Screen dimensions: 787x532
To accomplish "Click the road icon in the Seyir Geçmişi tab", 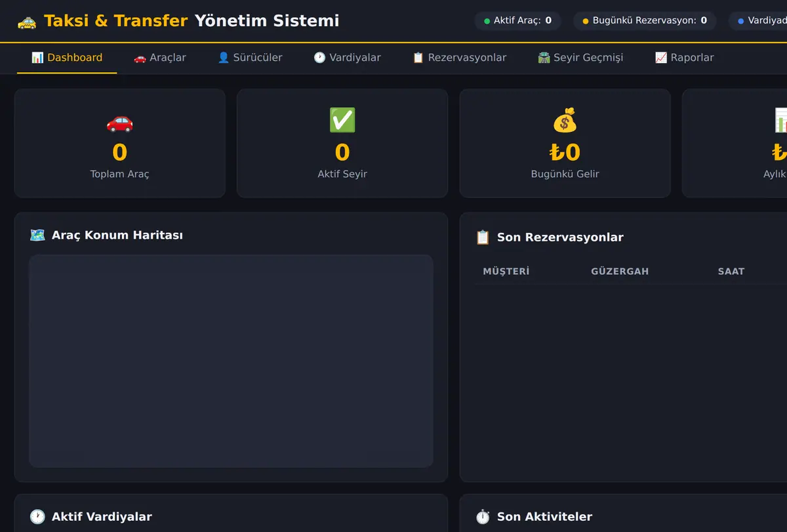I will (x=544, y=58).
